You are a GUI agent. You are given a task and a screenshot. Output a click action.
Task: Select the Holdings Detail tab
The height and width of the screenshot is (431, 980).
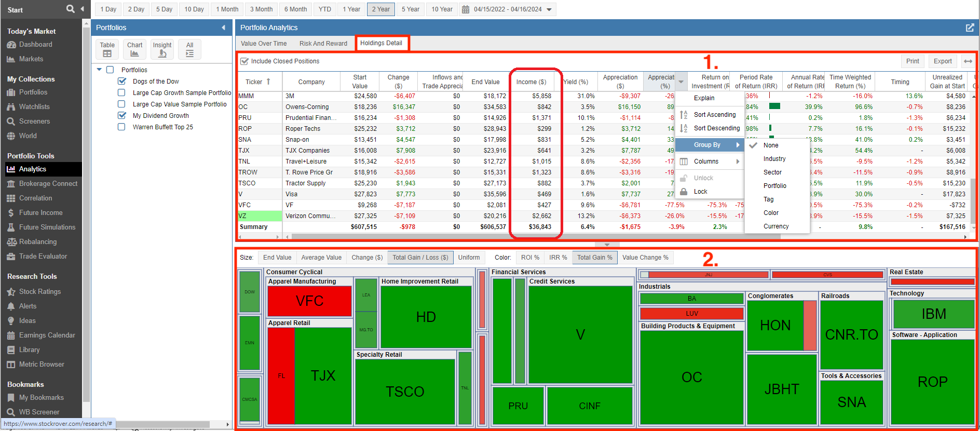pyautogui.click(x=382, y=43)
